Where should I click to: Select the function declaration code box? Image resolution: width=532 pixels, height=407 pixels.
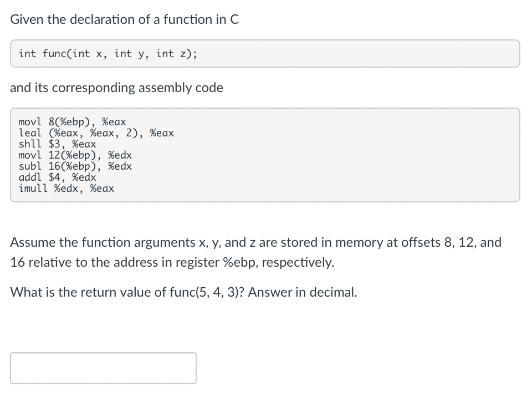265,53
